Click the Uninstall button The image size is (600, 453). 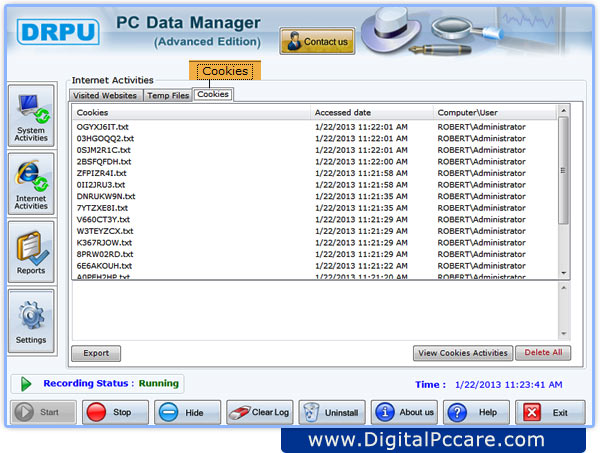click(x=332, y=412)
